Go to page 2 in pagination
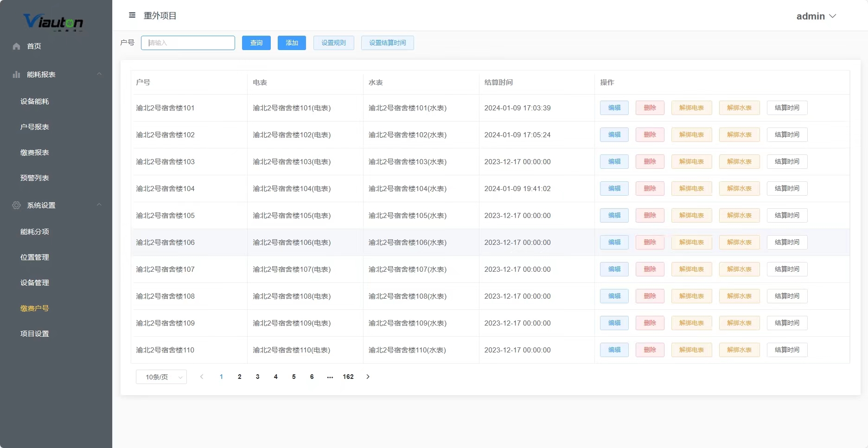868x448 pixels. 240,377
